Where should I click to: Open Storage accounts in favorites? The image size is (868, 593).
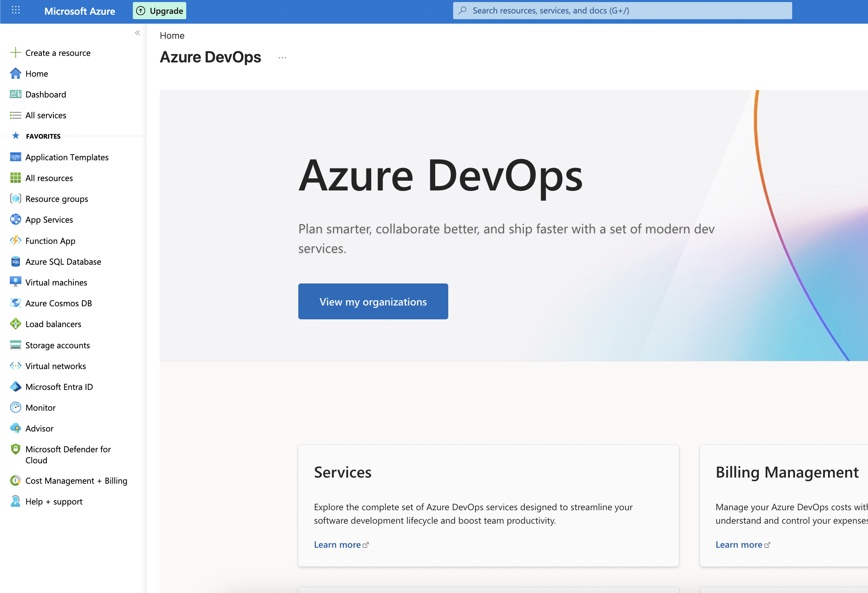[57, 345]
